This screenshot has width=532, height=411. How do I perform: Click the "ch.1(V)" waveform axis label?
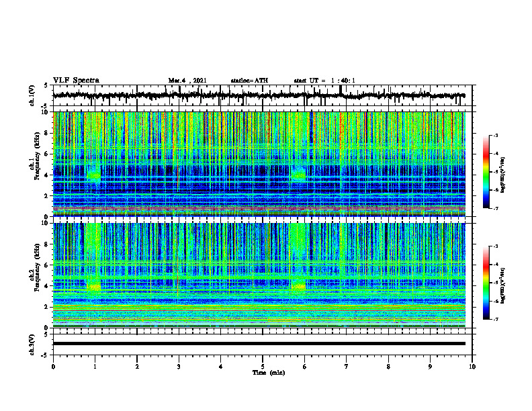point(32,95)
